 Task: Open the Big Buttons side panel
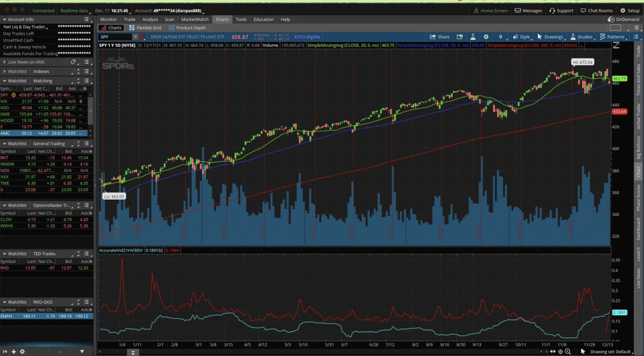coord(638,148)
